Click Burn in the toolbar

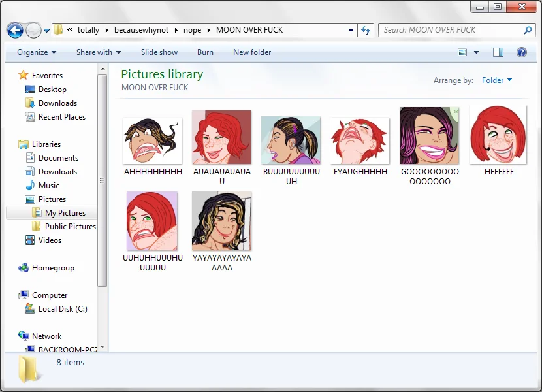(205, 52)
